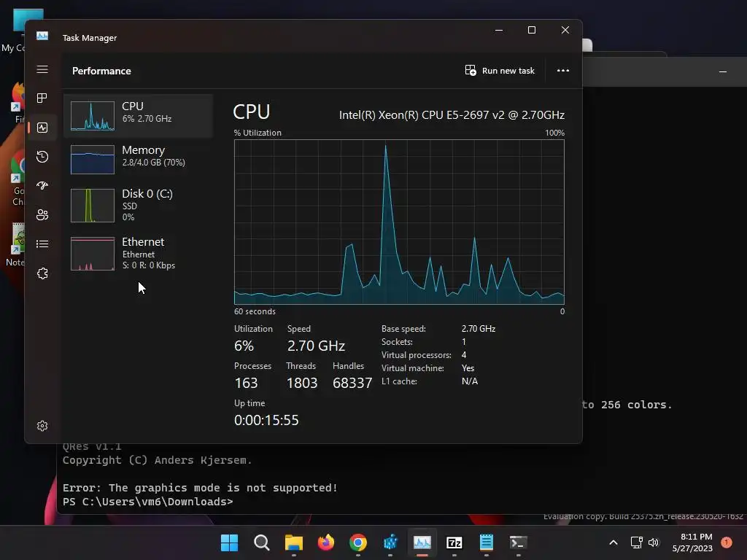Click the PowerShell prompt line in terminal window

point(147,502)
